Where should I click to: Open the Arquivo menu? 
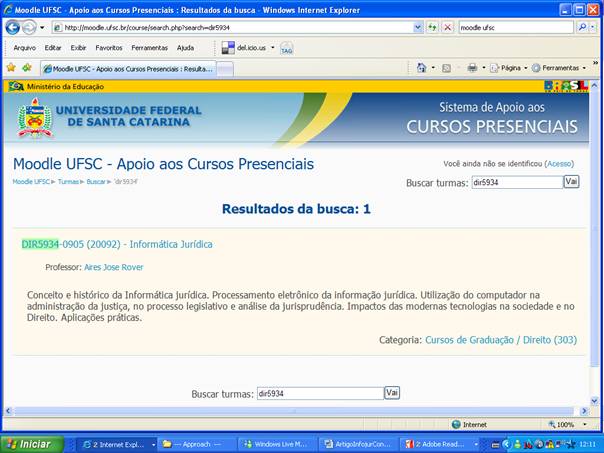tap(24, 47)
